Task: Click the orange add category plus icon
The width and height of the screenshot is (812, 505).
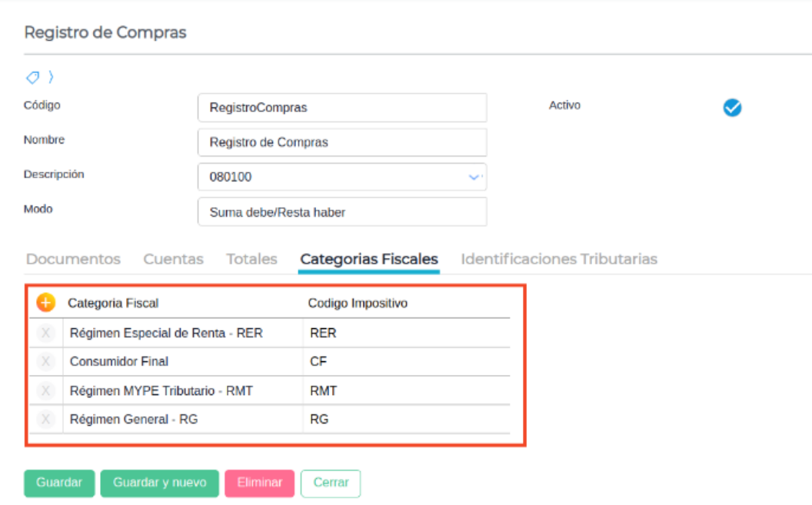Action: point(45,303)
